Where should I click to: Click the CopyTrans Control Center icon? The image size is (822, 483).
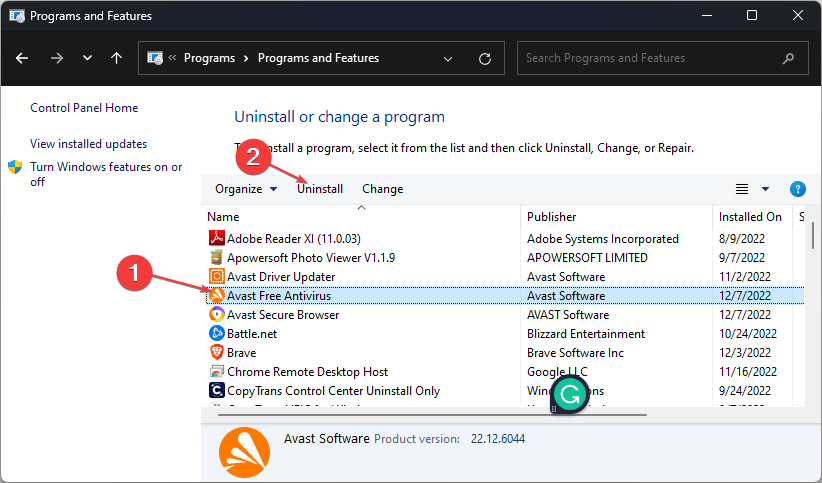click(217, 391)
